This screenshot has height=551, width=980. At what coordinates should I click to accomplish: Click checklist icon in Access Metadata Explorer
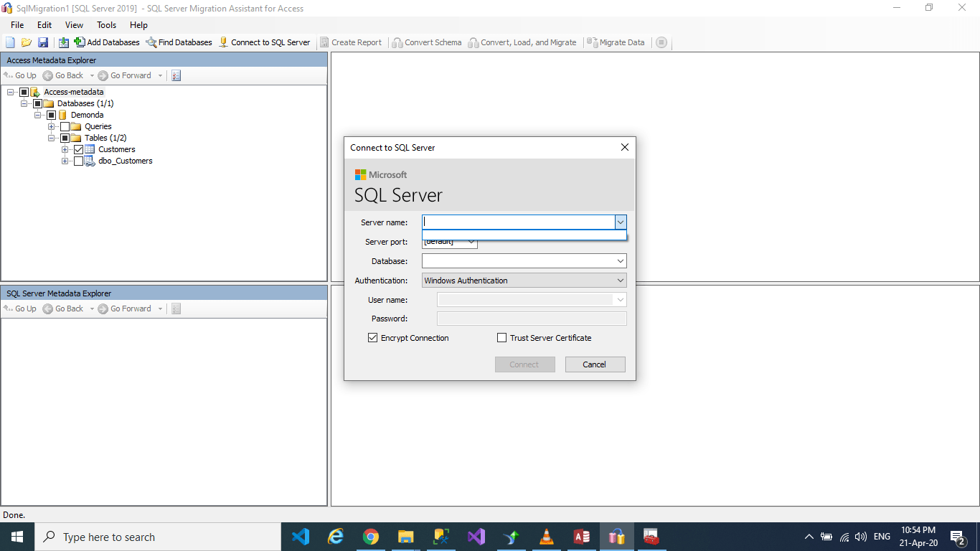(x=176, y=75)
